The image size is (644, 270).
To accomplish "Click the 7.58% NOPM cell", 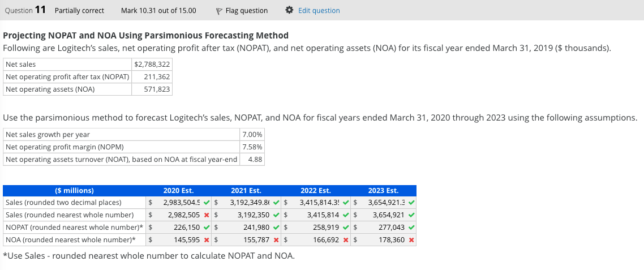I will coord(252,147).
